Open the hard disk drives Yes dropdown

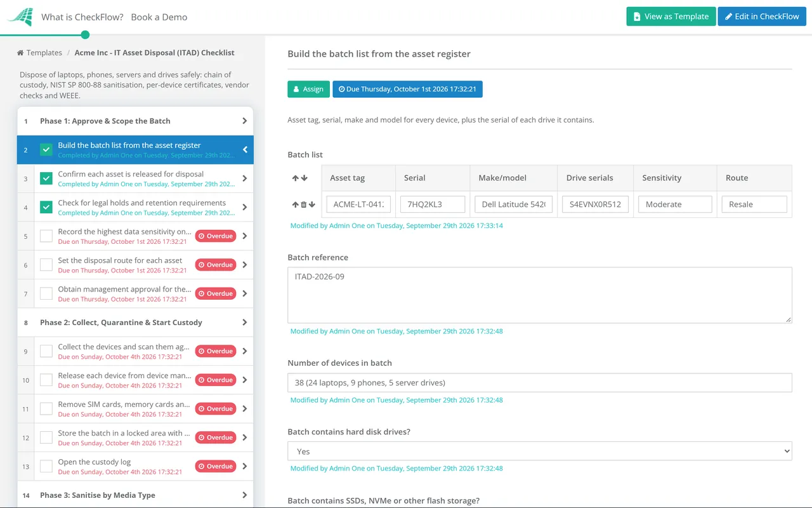tap(540, 451)
